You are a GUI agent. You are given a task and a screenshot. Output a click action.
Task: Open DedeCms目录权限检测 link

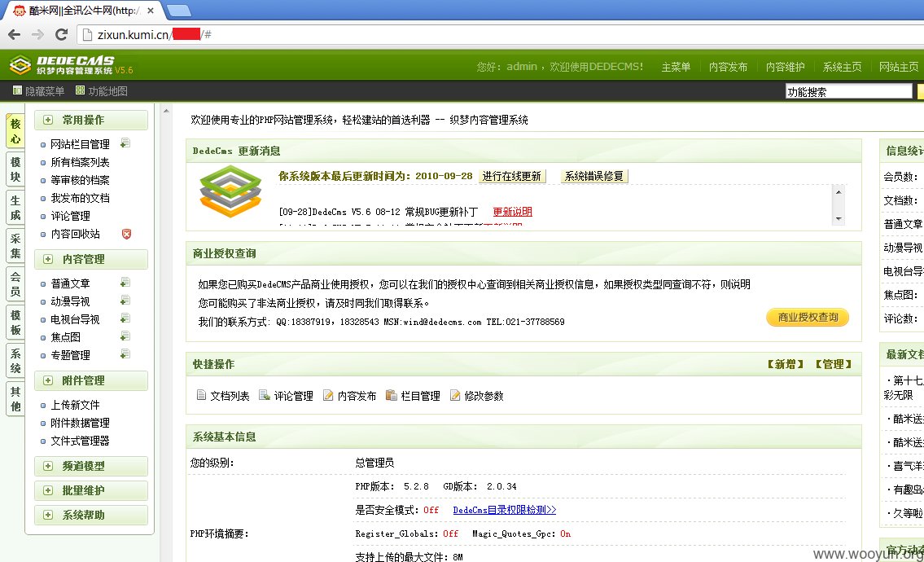(x=505, y=510)
